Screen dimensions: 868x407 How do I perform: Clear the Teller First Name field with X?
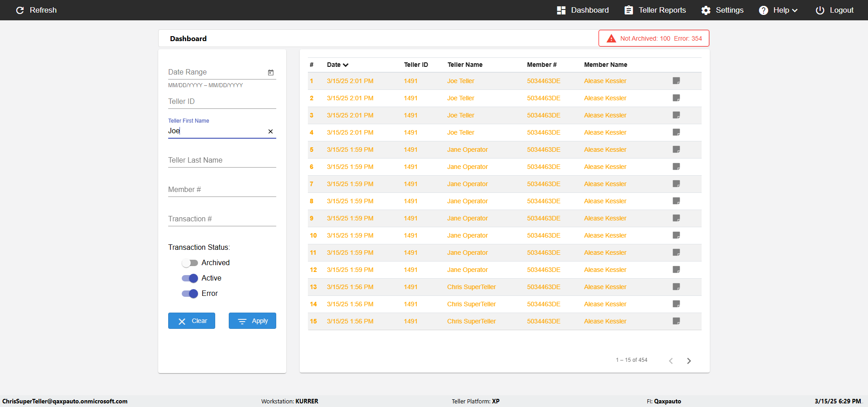tap(270, 131)
